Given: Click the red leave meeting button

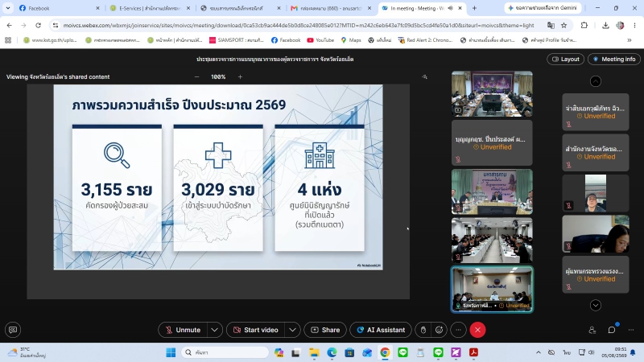Looking at the screenshot, I should click(477, 330).
